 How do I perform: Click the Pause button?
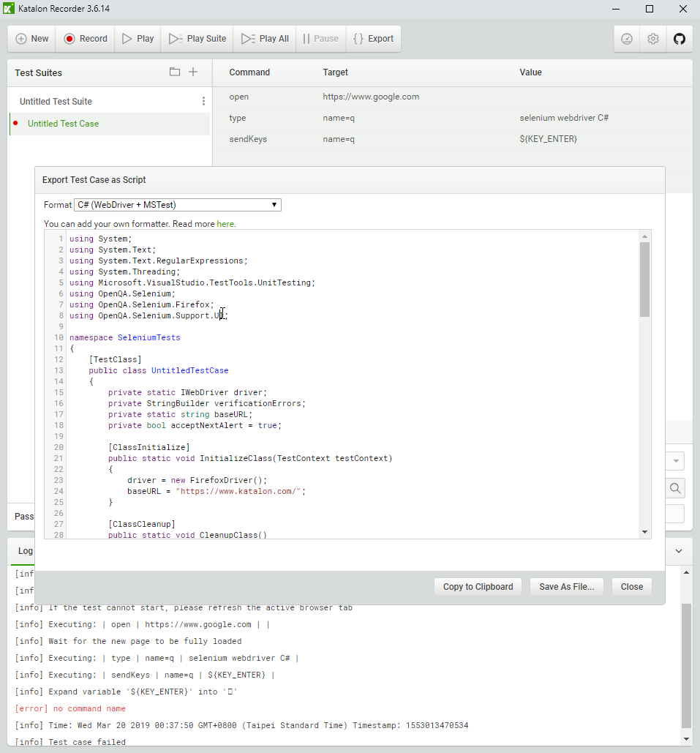pos(320,39)
